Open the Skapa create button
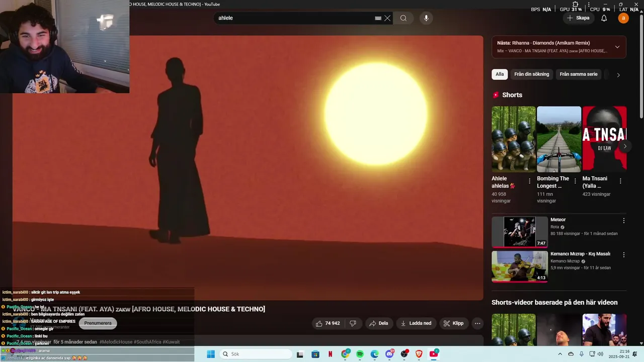 pos(578,18)
